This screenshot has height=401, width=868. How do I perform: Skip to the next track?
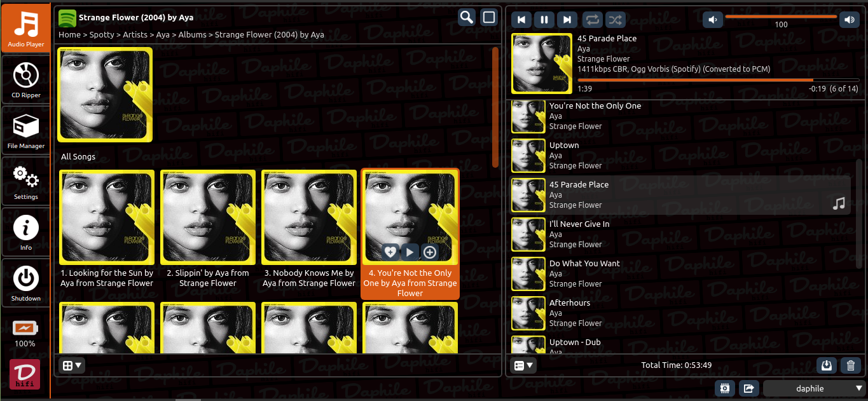coord(567,20)
